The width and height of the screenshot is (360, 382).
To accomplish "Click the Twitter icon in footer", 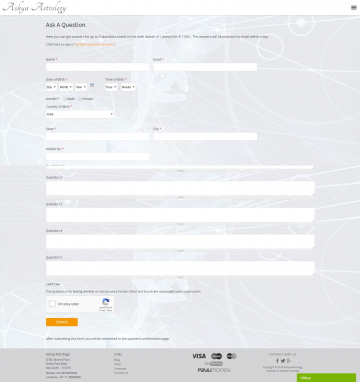I will click(x=283, y=361).
